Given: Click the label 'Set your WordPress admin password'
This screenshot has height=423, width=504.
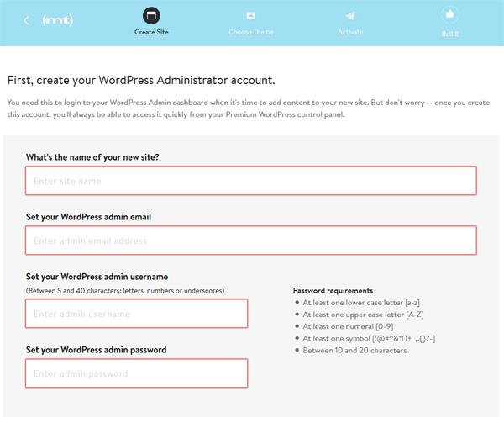Looking at the screenshot, I should 96,350.
